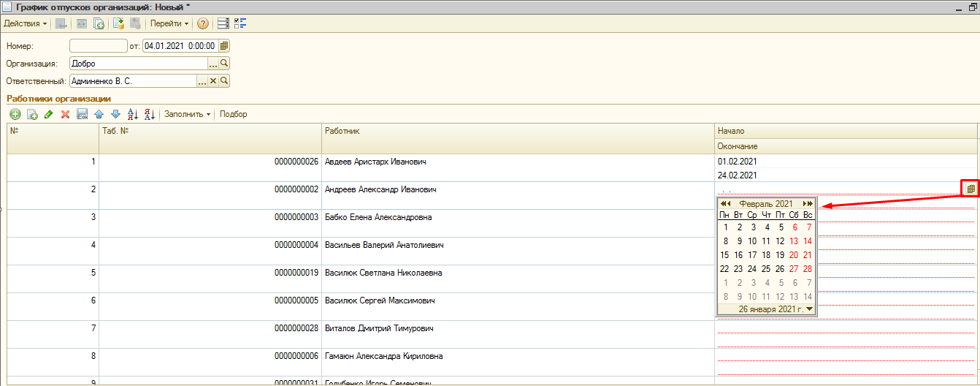This screenshot has width=980, height=386.
Task: Choose day 17 in the calendar
Action: (x=752, y=255)
